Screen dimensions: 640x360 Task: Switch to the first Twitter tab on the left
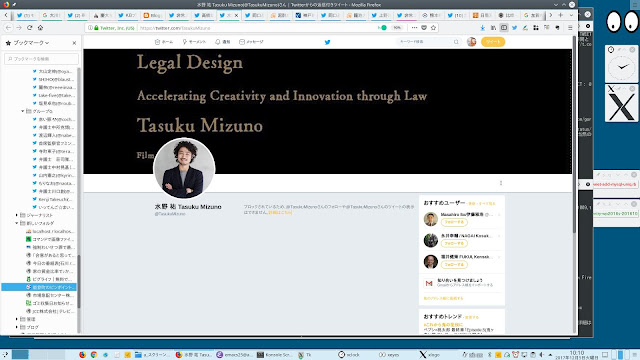(x=26, y=15)
